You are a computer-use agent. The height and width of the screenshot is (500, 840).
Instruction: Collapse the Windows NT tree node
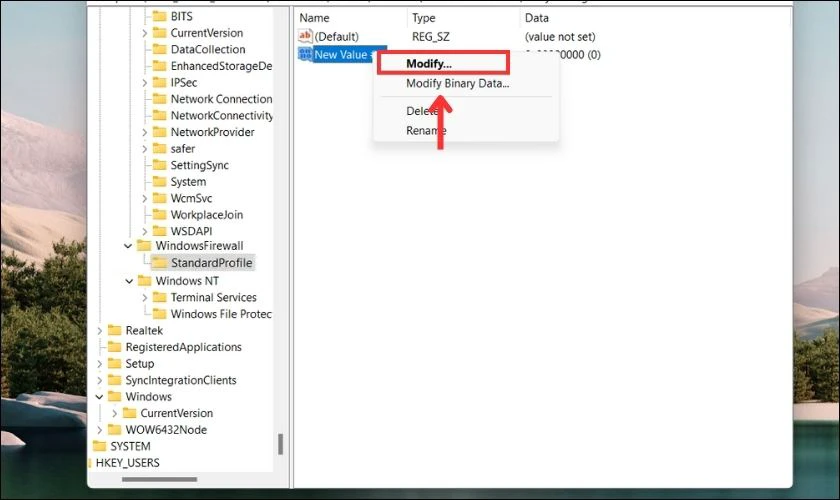click(x=129, y=281)
